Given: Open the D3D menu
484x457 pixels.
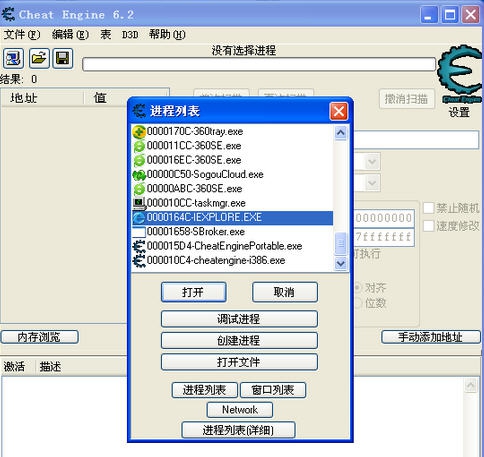Looking at the screenshot, I should pos(130,34).
